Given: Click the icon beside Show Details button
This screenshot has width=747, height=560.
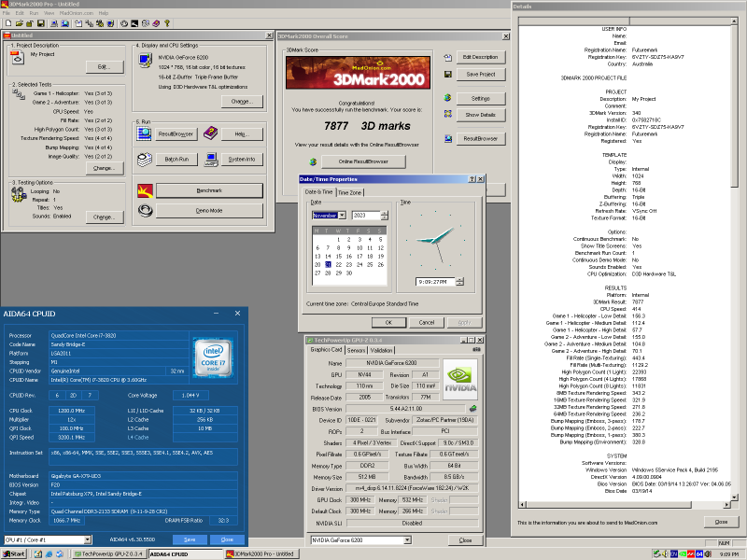Looking at the screenshot, I should pyautogui.click(x=448, y=114).
